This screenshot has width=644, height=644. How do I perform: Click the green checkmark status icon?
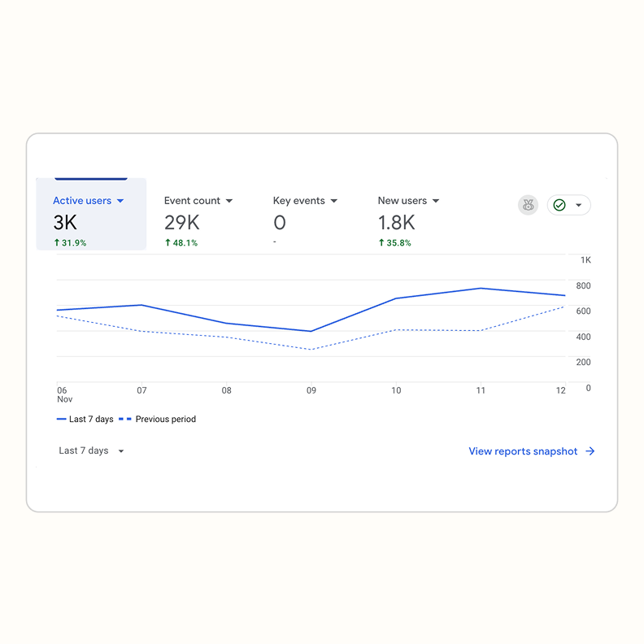[559, 206]
